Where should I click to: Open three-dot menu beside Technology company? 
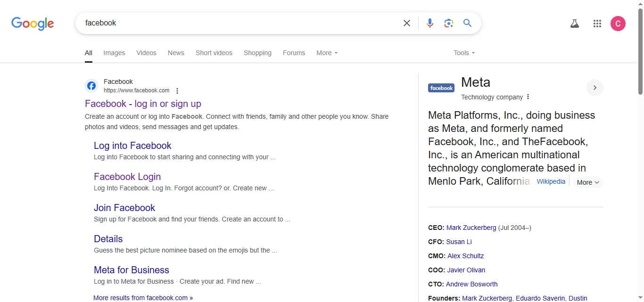[528, 97]
